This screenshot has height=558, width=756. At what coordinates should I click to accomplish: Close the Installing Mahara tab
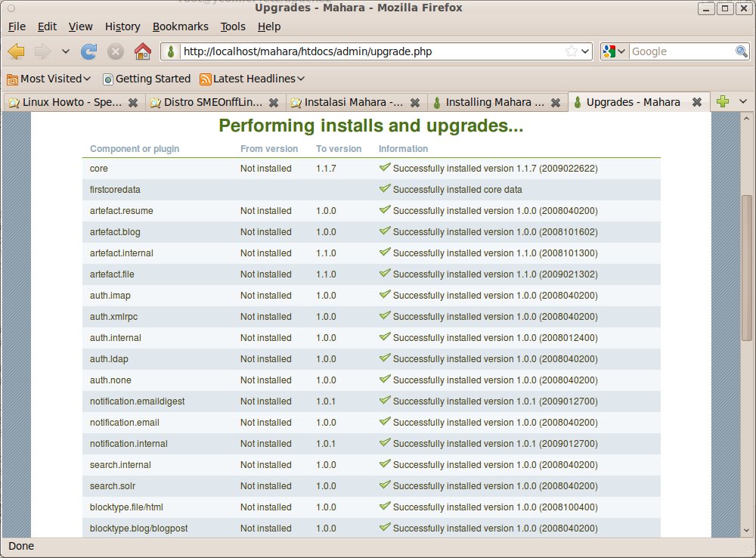pyautogui.click(x=556, y=102)
